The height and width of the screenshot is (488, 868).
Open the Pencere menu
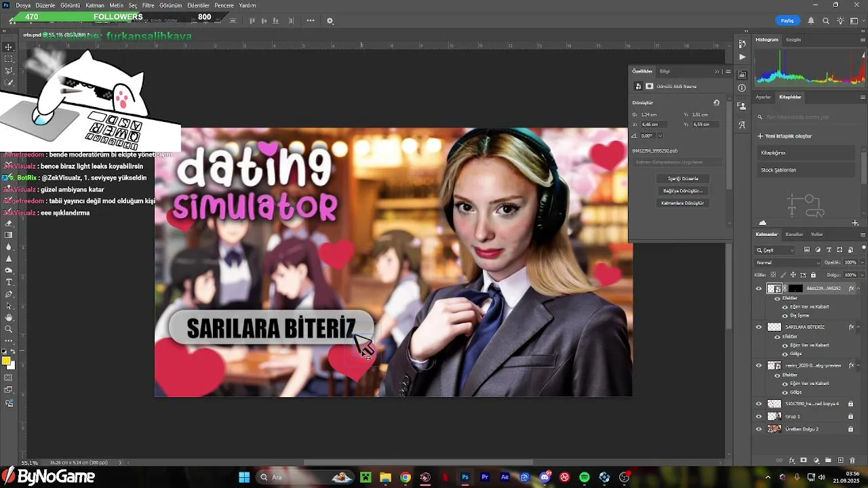coord(224,5)
